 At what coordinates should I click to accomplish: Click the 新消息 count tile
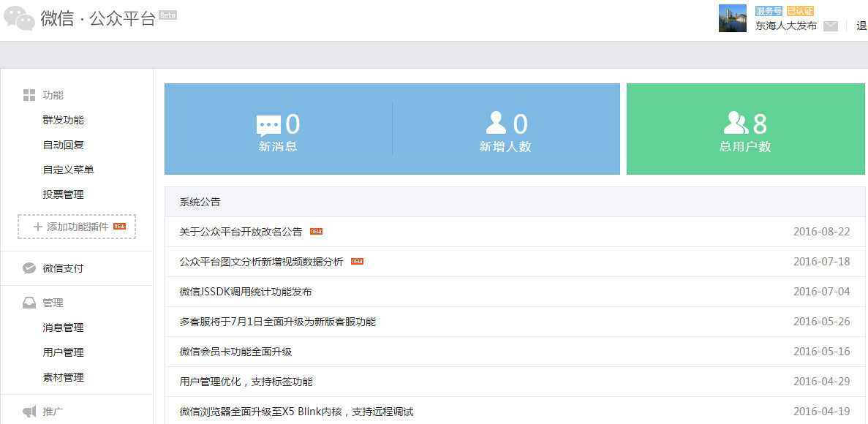coord(279,129)
